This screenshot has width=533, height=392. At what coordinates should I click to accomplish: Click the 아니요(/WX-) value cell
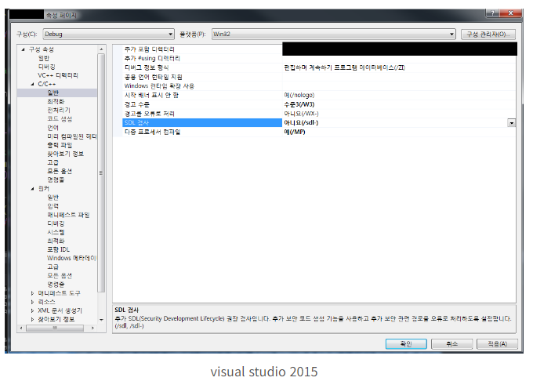coord(301,114)
